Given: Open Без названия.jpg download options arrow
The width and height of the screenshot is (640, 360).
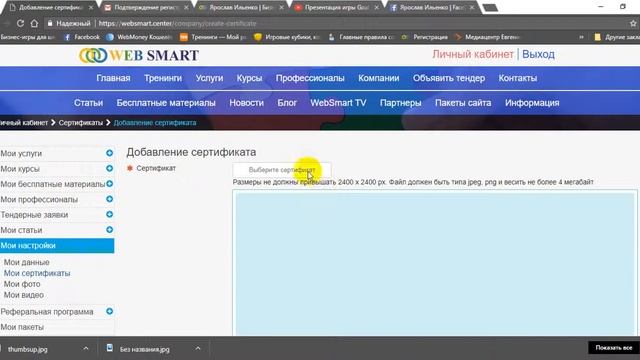Looking at the screenshot, I should pyautogui.click(x=198, y=349).
